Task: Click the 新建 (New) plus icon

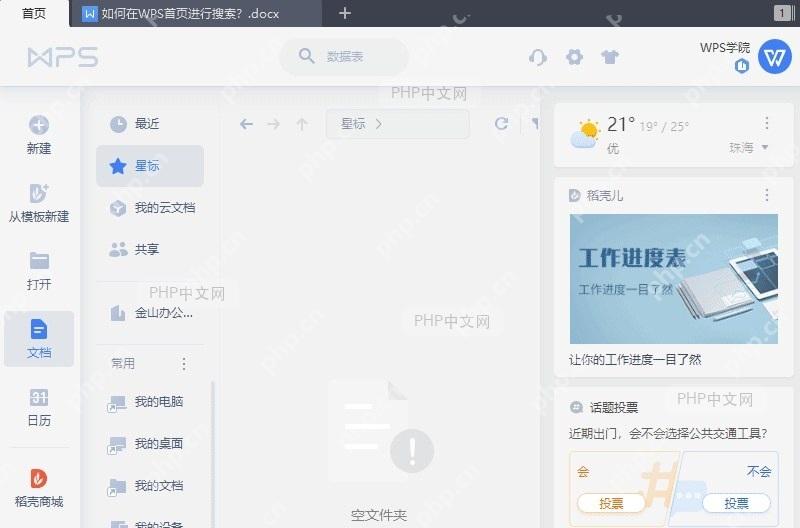Action: pos(39,125)
